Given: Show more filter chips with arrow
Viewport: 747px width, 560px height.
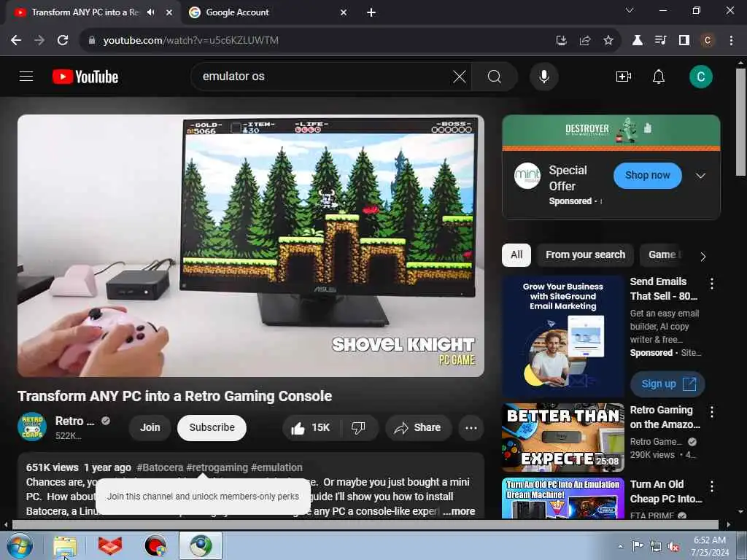Looking at the screenshot, I should (x=703, y=257).
